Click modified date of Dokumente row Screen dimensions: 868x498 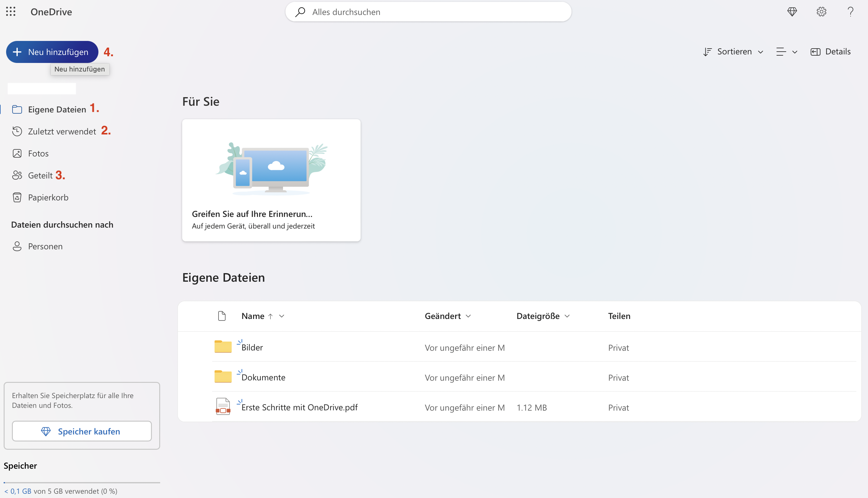tap(465, 378)
